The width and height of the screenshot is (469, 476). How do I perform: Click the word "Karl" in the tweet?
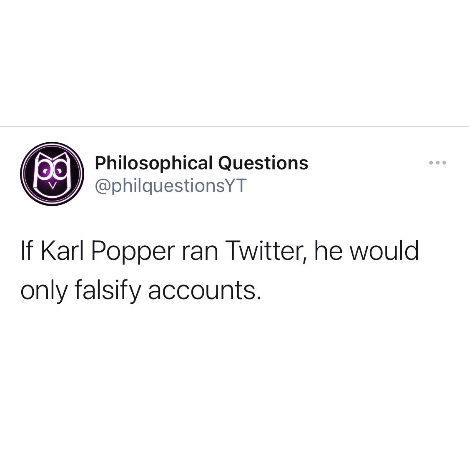click(x=61, y=252)
